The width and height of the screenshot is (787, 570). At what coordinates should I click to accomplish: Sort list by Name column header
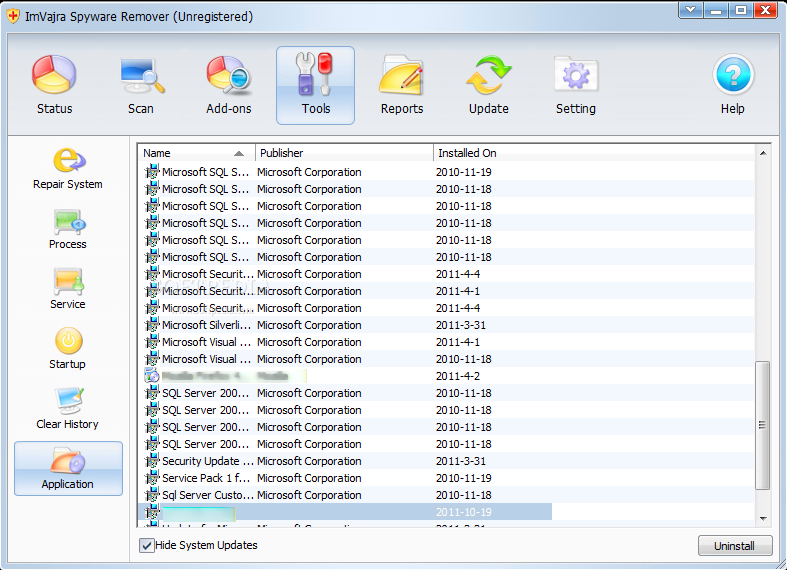pos(196,153)
